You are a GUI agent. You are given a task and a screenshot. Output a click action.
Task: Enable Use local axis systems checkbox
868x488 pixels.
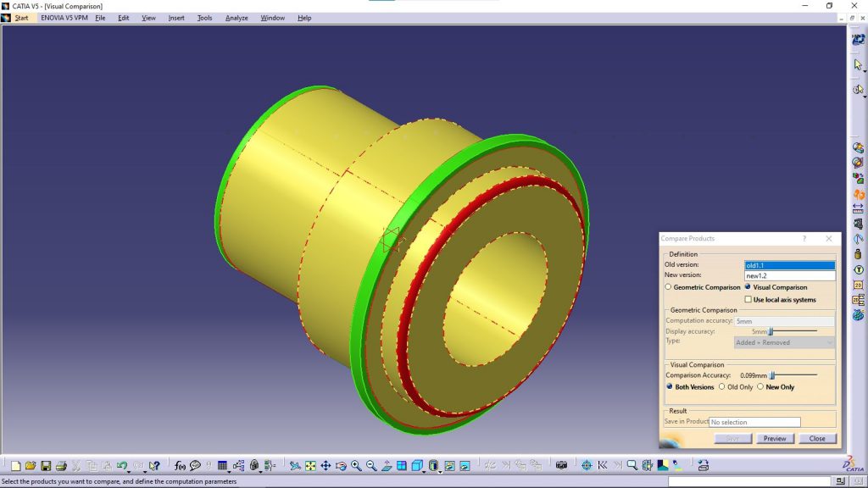[748, 299]
